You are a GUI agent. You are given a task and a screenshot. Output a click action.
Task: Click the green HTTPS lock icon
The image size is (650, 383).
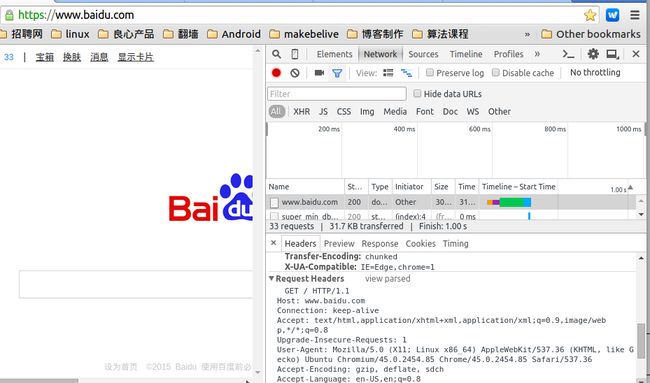[x=9, y=16]
